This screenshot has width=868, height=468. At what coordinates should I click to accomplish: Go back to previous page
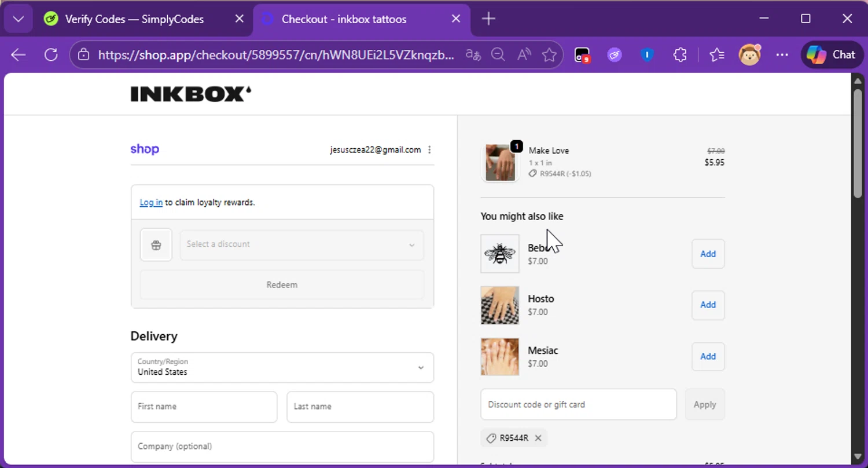pyautogui.click(x=19, y=55)
